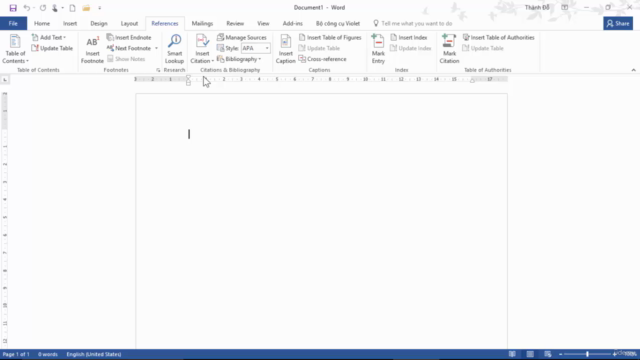The image size is (640, 360).
Task: Open Manage Sources
Action: click(242, 37)
